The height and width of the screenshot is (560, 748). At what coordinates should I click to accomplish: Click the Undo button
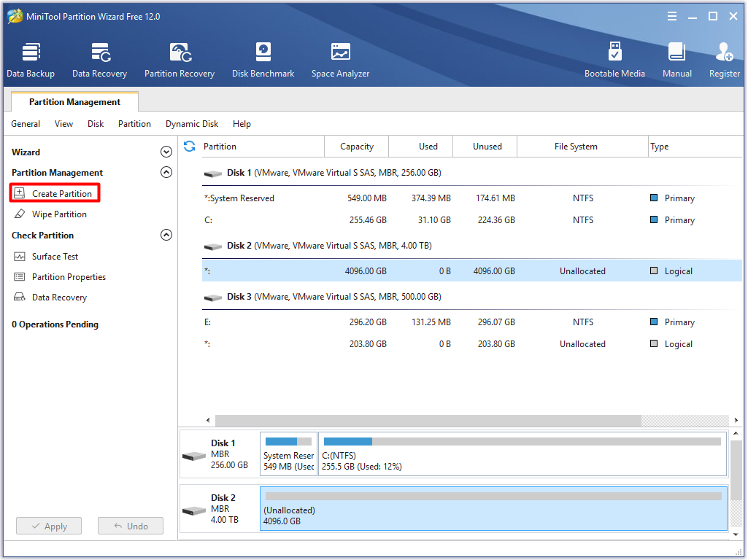tap(131, 526)
